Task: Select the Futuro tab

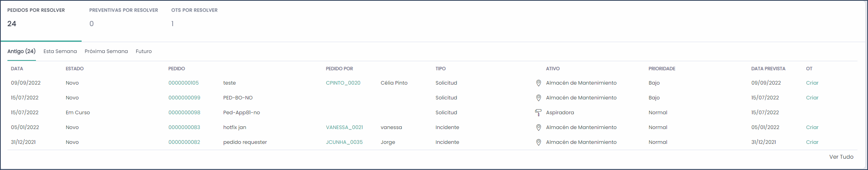Action: click(x=144, y=51)
